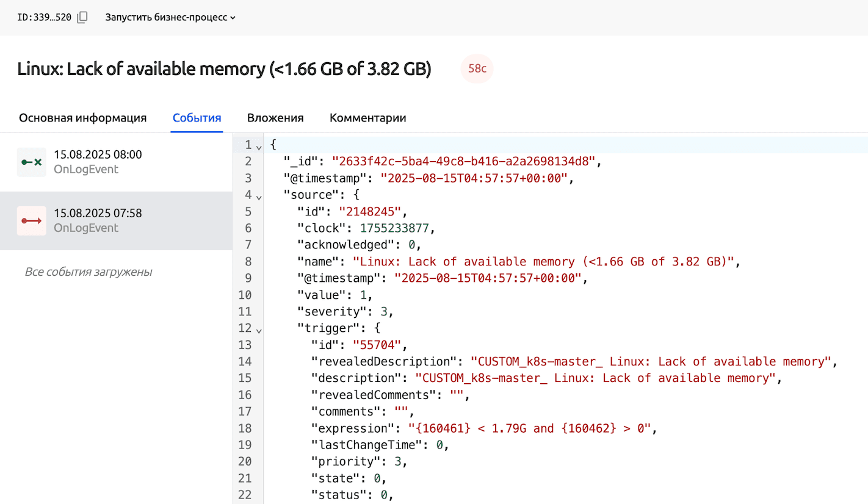
Task: Open the Запустить бизнес-процесс dropdown
Action: (x=170, y=17)
